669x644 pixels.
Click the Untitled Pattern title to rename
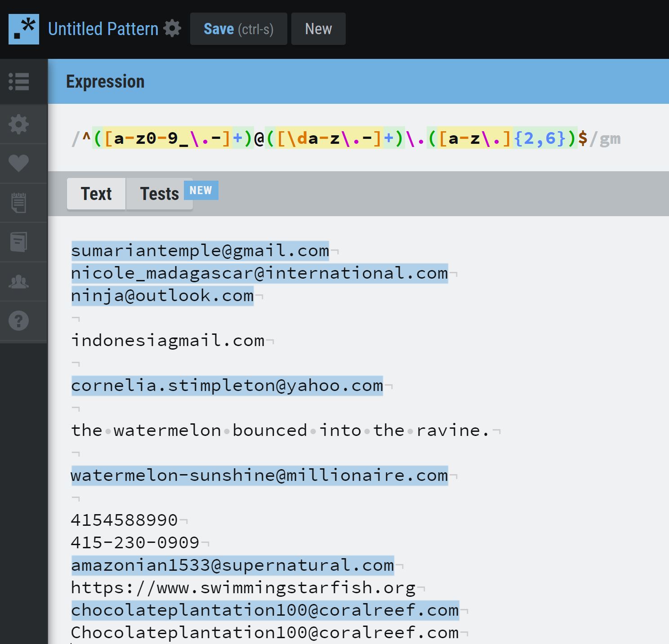[x=103, y=28]
